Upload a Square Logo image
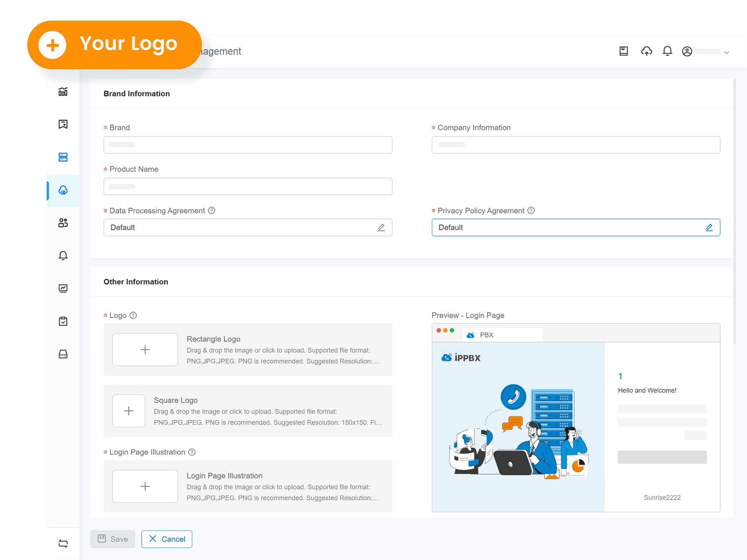 pyautogui.click(x=129, y=411)
